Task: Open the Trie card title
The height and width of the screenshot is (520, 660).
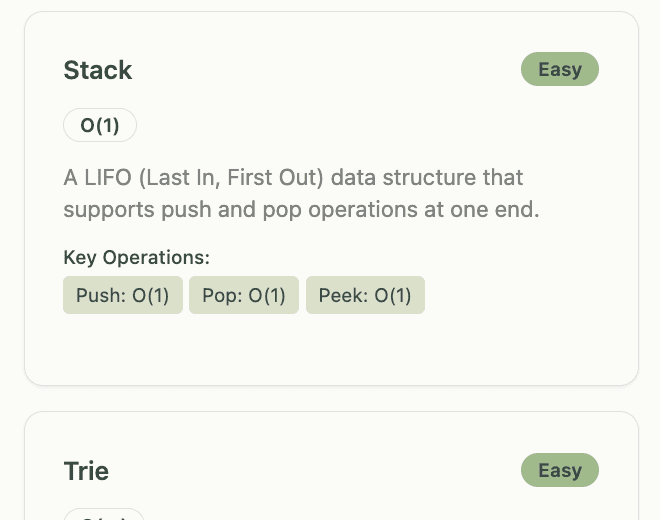Action: click(x=86, y=471)
